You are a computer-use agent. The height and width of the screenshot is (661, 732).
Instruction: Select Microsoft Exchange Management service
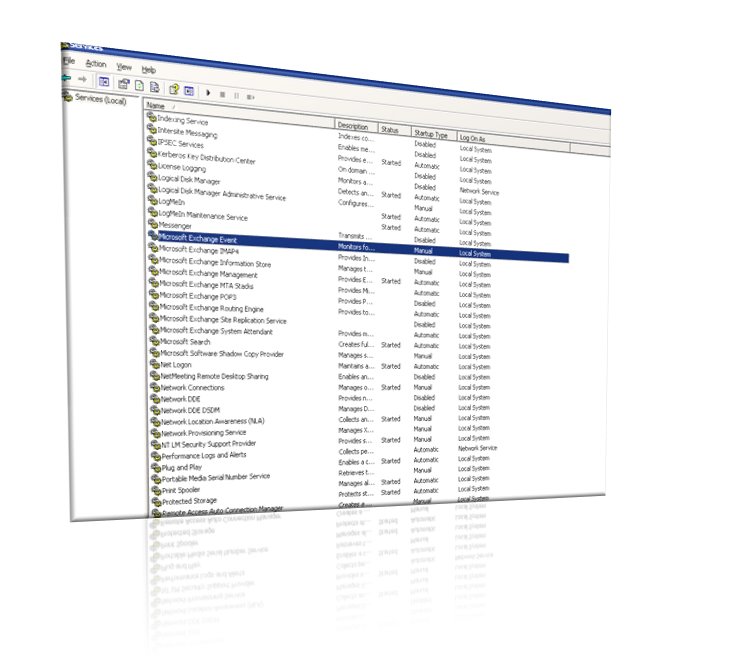(x=208, y=273)
